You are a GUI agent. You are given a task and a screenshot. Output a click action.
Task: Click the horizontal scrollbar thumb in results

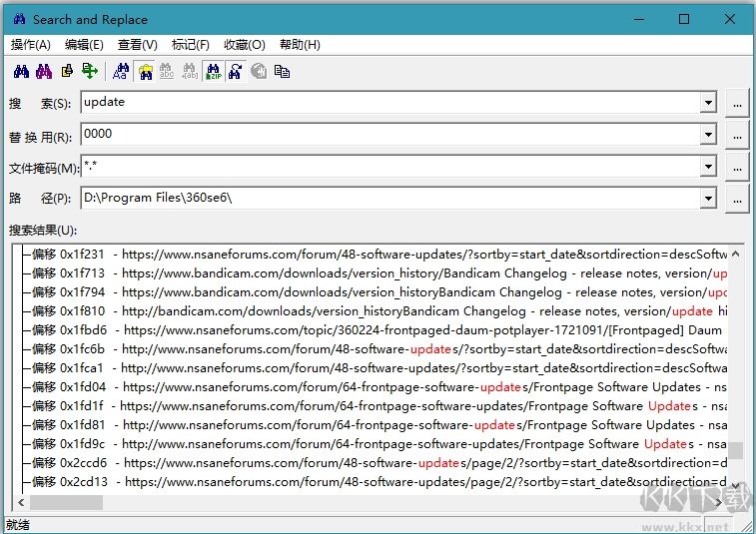tap(67, 503)
